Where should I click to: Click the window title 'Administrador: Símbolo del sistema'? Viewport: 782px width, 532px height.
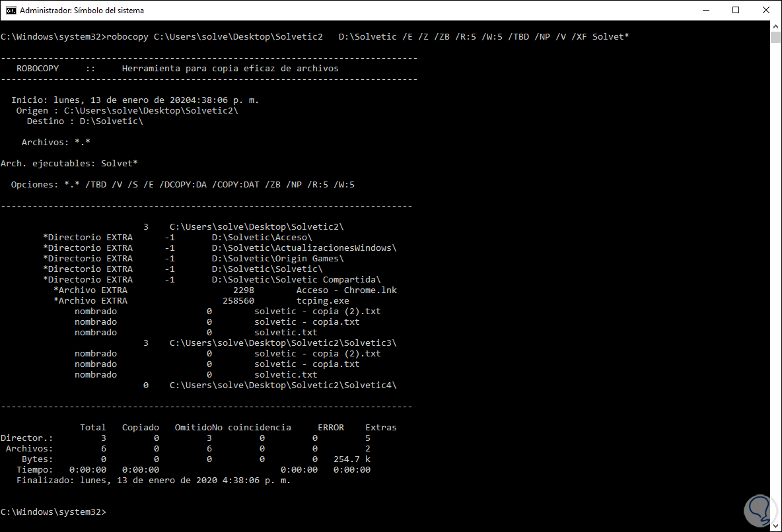(x=82, y=11)
